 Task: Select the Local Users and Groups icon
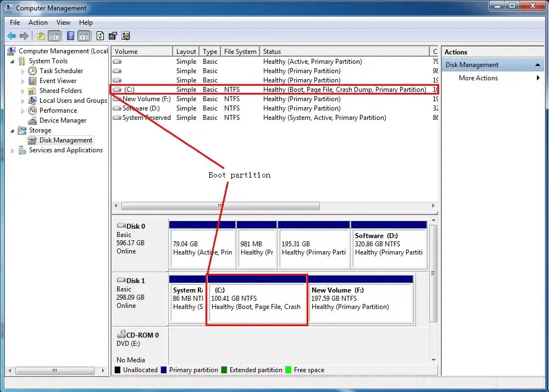(32, 101)
